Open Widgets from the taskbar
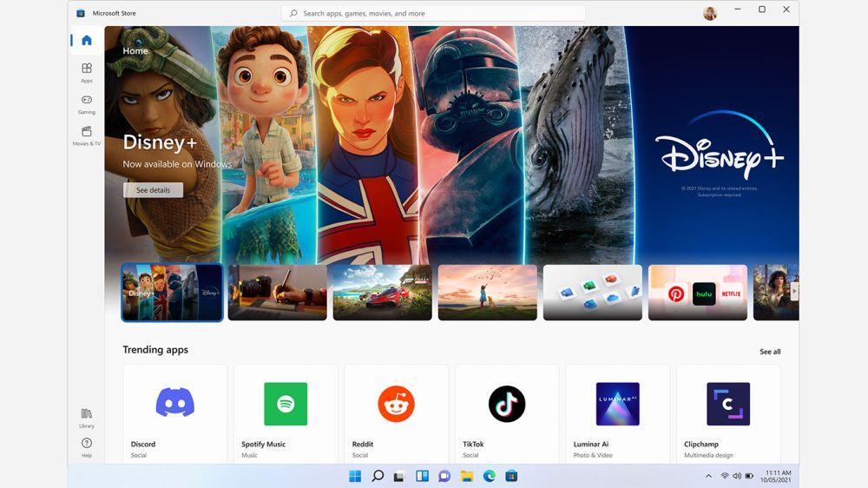The image size is (868, 488). point(422,476)
